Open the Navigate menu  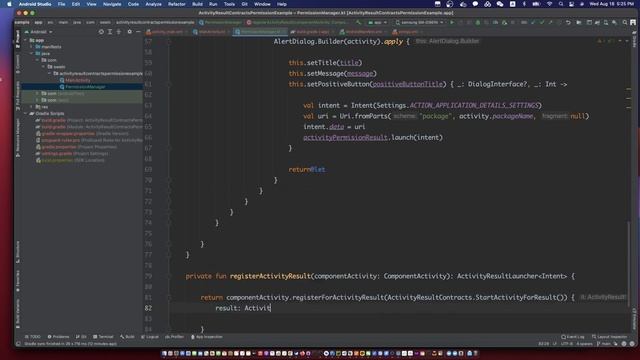[x=112, y=4]
